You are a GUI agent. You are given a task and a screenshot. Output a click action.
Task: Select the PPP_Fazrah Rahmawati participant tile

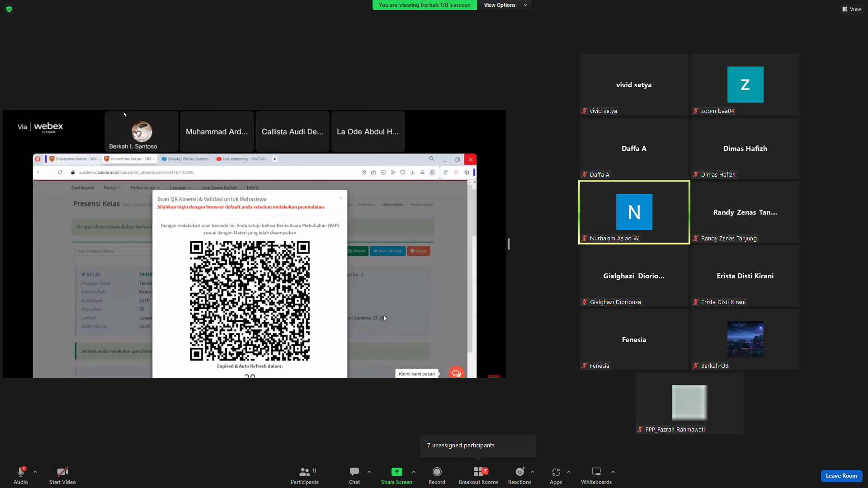(x=690, y=404)
